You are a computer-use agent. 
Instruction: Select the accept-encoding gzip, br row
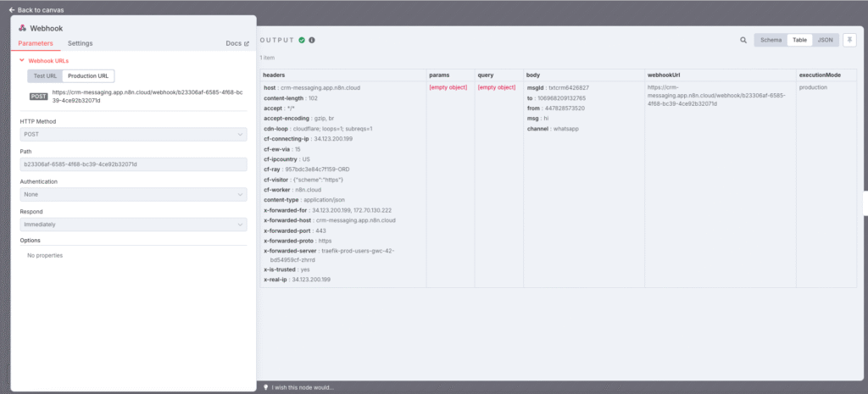pyautogui.click(x=299, y=119)
